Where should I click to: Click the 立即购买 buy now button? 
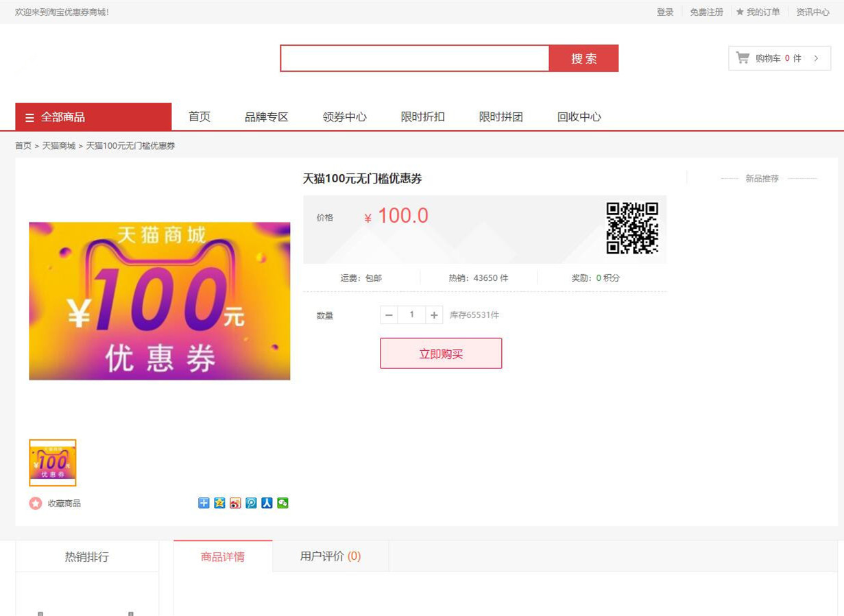click(x=441, y=353)
